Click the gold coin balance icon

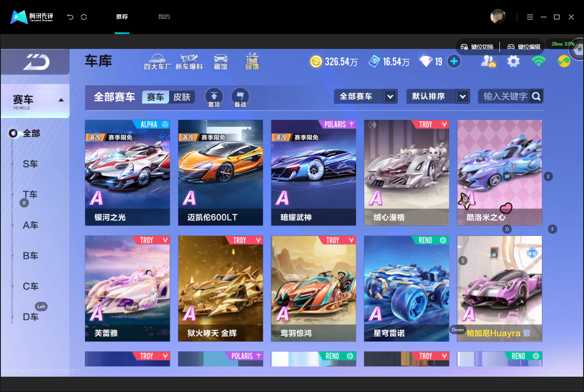316,62
